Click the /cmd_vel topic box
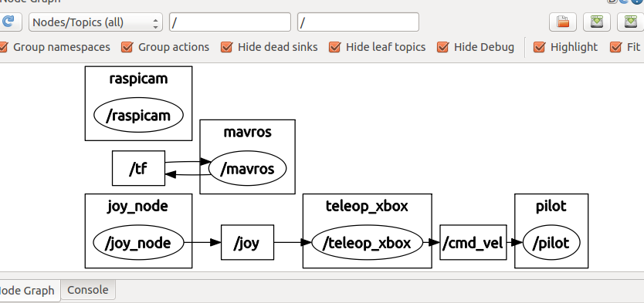Screen dimensions: 644x303 (473, 242)
